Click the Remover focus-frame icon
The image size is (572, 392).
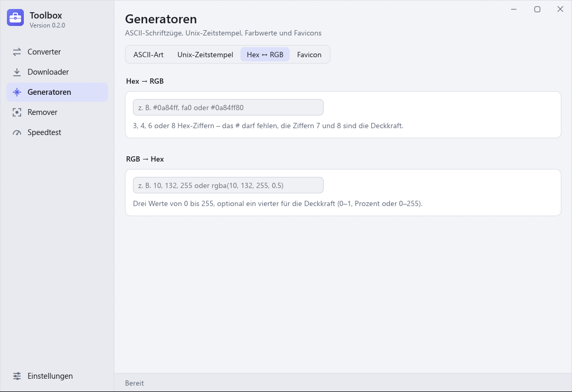pyautogui.click(x=17, y=112)
